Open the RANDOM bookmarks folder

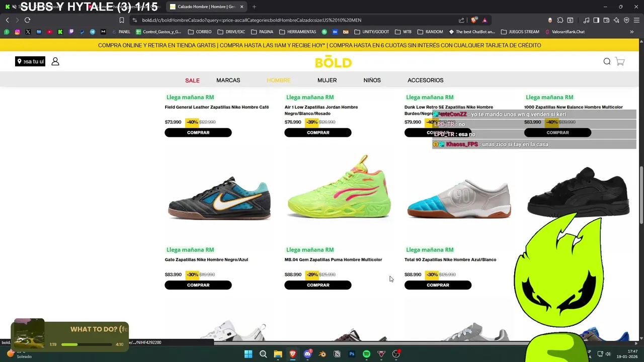(x=430, y=32)
